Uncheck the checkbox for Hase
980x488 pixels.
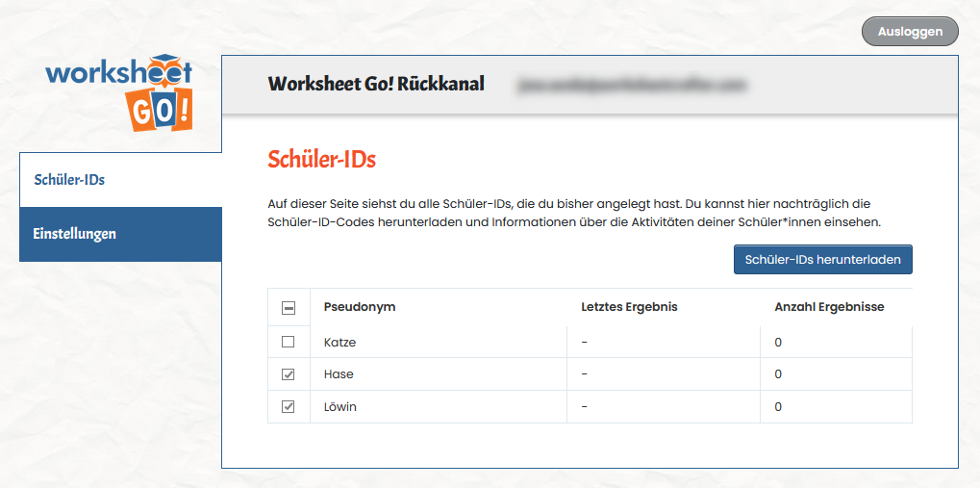pyautogui.click(x=289, y=374)
